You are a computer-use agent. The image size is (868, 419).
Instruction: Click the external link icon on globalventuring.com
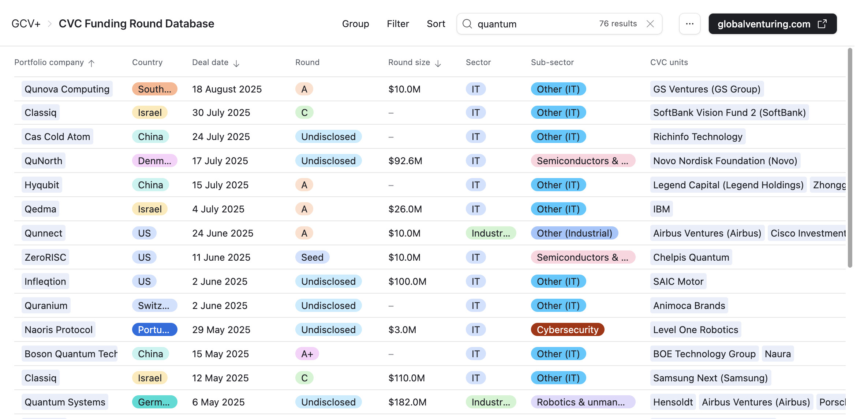click(822, 24)
